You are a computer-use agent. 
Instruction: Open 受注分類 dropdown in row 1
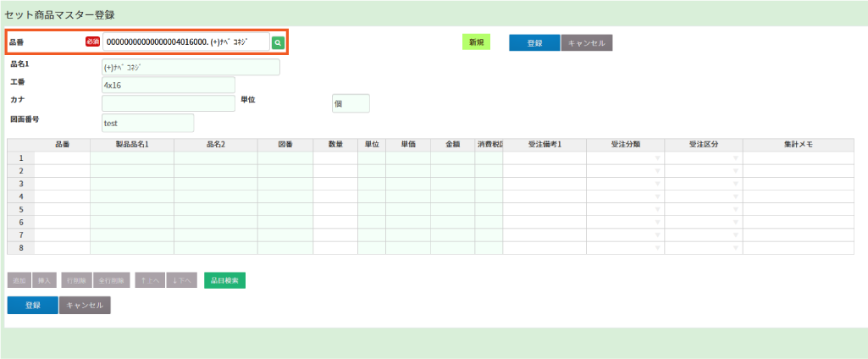click(x=657, y=158)
